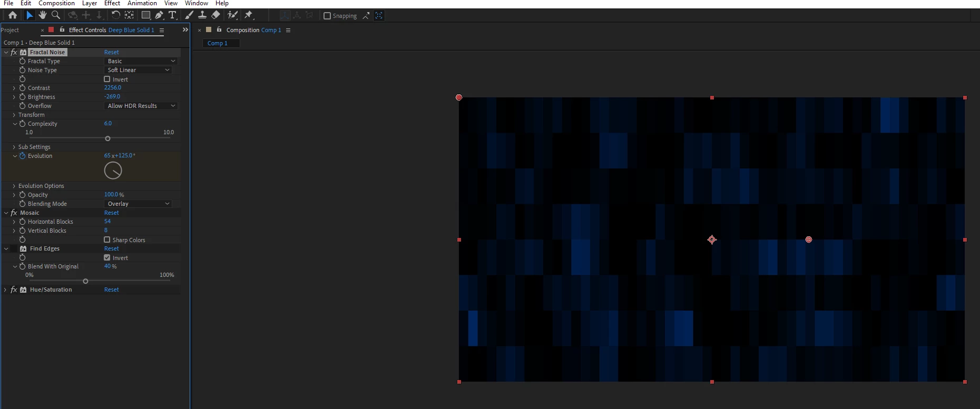Enable the Snapping checkbox
The image size is (980, 409).
point(327,16)
